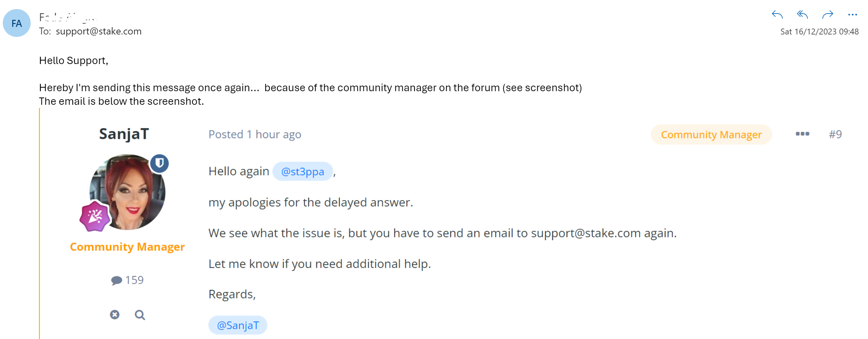Click the support@stake.com recipient address
868x339 pixels.
coord(99,31)
